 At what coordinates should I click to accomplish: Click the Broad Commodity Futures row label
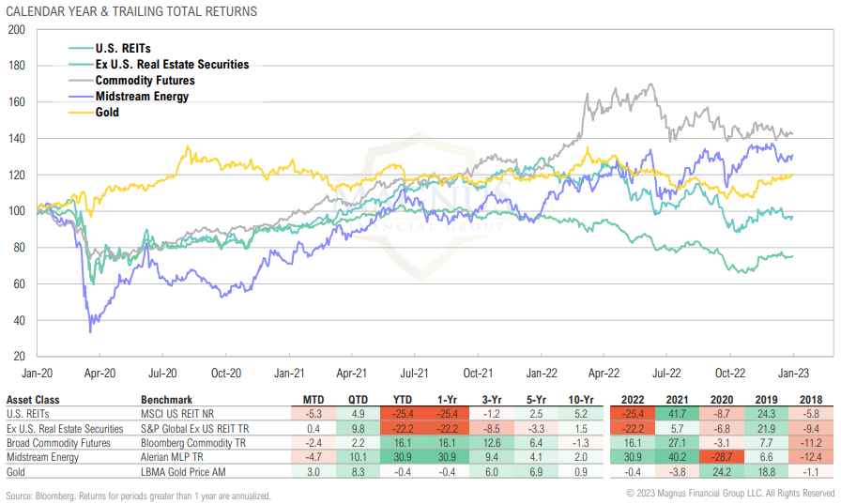(56, 442)
